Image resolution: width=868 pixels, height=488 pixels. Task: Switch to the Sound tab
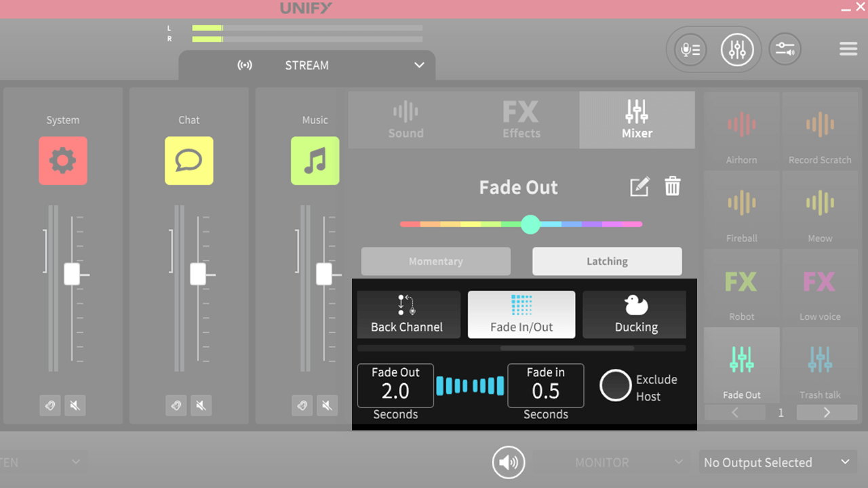point(406,120)
